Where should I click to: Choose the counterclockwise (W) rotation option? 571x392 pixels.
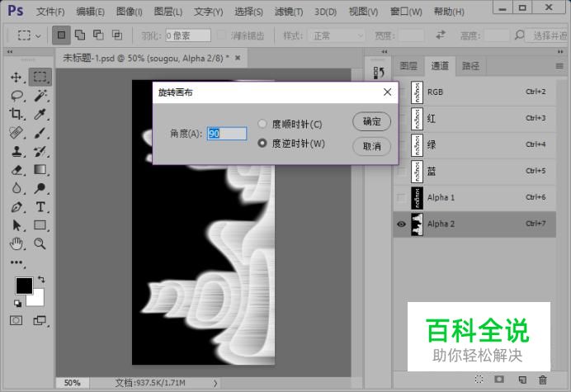[x=262, y=143]
